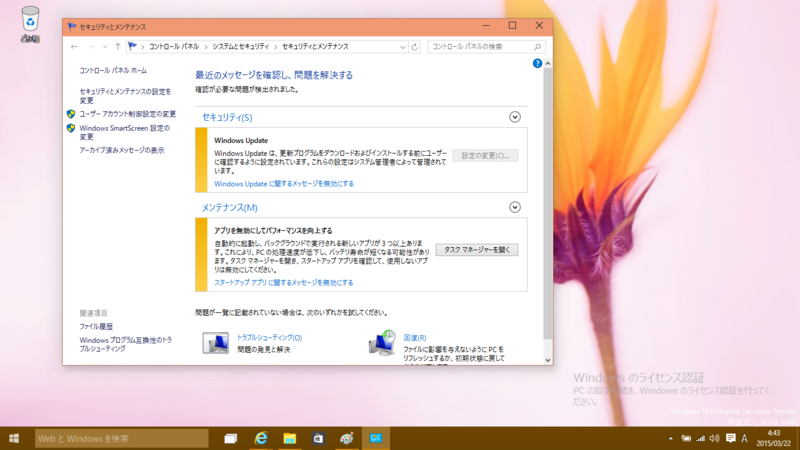Open the recent locations dropdown arrow
800x450 pixels.
tap(105, 46)
